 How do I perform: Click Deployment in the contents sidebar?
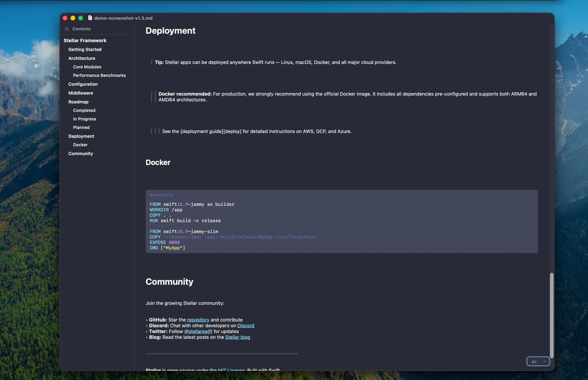81,136
